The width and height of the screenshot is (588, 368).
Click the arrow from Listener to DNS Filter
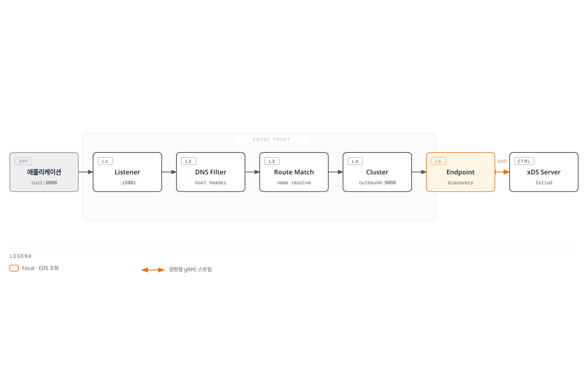169,172
